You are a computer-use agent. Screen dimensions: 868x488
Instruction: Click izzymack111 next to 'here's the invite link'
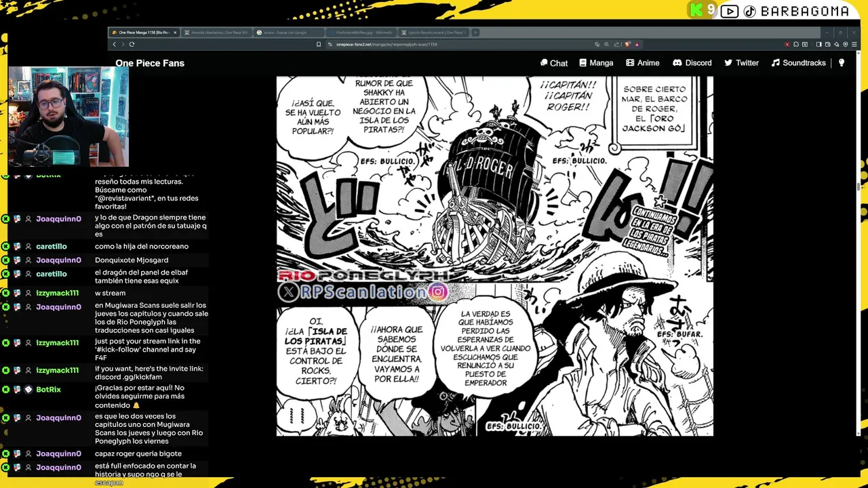[57, 370]
